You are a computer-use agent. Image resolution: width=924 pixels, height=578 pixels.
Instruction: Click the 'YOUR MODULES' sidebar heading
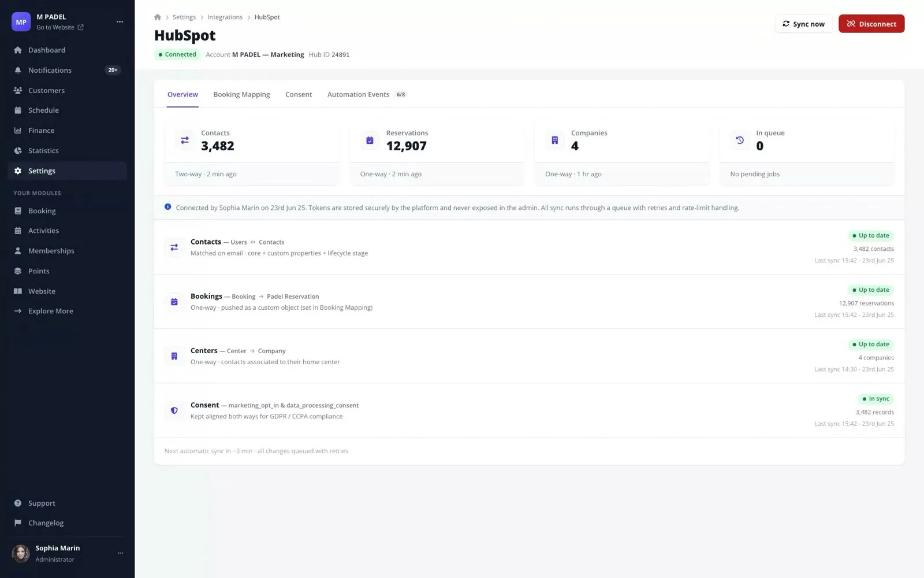37,193
